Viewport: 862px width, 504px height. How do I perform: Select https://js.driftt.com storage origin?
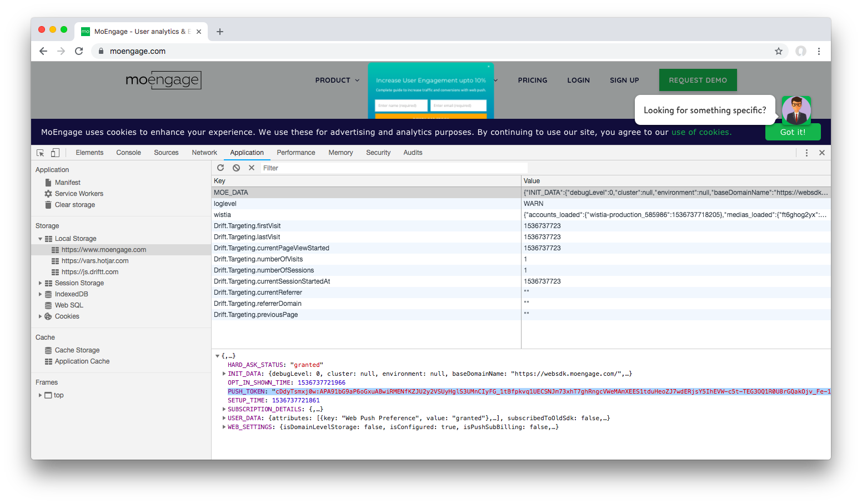(x=90, y=272)
